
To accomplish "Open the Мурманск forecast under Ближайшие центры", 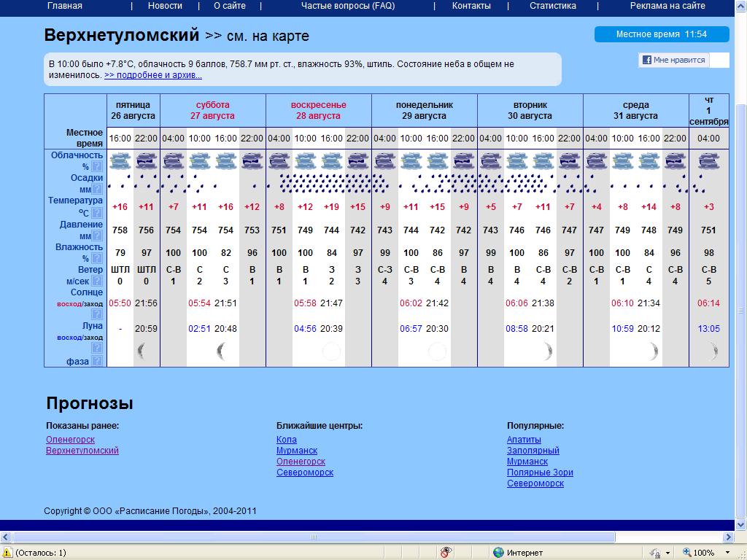I will (x=297, y=451).
